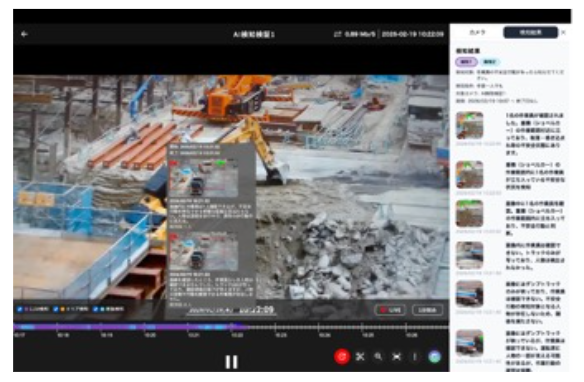
Task: Toggle the fullscreen expand icon
Action: point(397,357)
